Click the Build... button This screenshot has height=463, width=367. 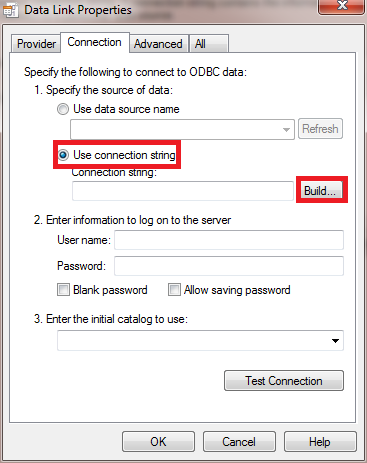click(320, 191)
